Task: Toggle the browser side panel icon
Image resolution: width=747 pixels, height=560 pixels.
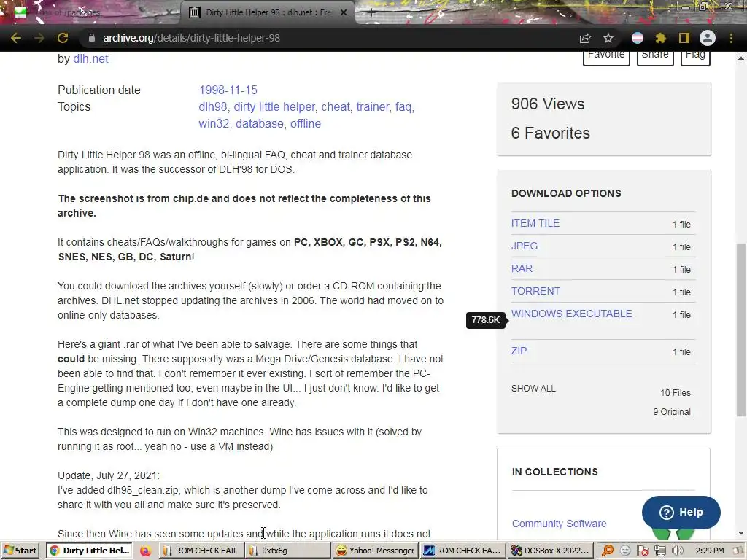Action: pos(684,38)
